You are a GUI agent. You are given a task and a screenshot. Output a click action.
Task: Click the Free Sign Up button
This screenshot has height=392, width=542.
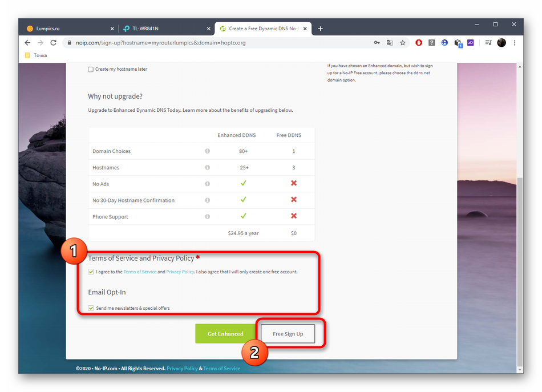(288, 334)
